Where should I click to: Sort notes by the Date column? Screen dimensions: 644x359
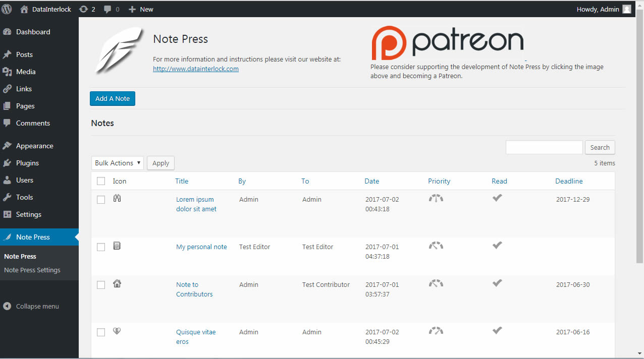(372, 181)
